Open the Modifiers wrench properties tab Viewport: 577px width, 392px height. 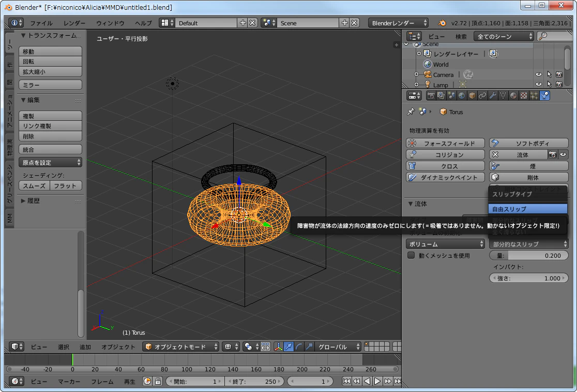pos(492,96)
